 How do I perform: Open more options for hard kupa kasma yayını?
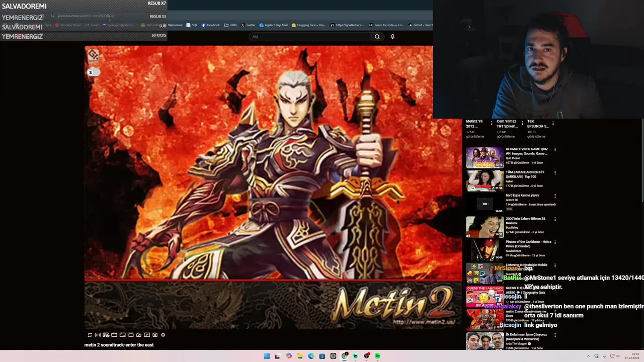point(555,196)
